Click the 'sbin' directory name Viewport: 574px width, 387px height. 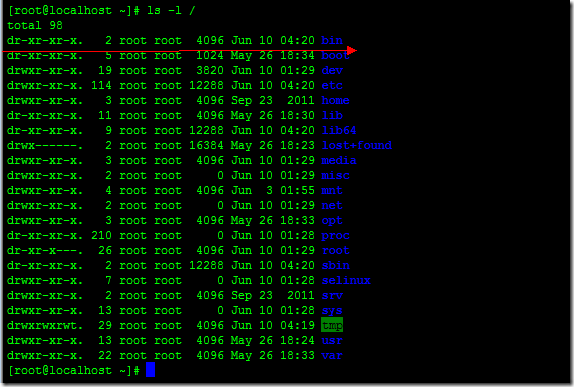coord(335,265)
